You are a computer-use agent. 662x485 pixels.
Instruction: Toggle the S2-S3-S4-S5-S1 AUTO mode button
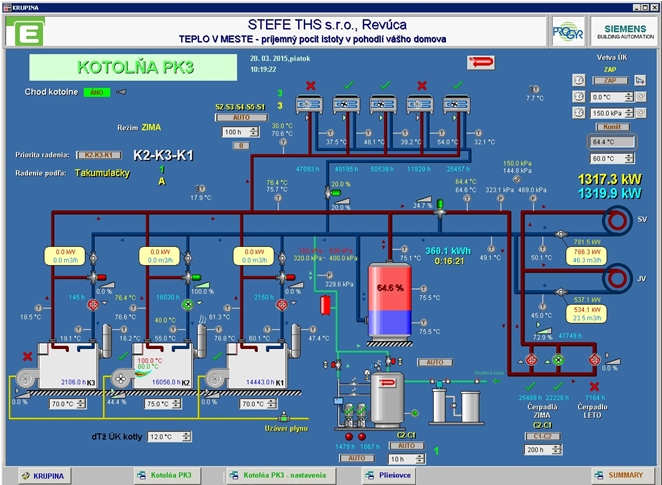[x=241, y=118]
